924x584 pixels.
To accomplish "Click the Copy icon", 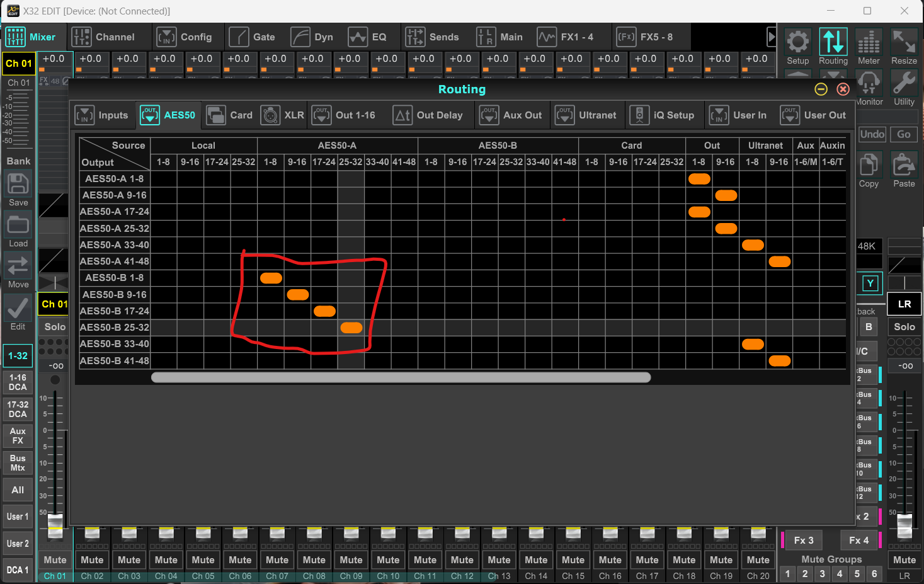I will coord(869,165).
